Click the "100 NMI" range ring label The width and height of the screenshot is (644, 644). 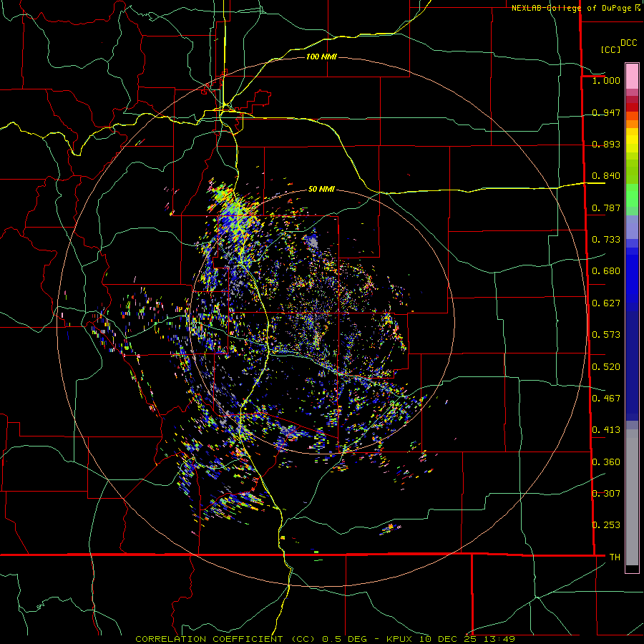321,57
